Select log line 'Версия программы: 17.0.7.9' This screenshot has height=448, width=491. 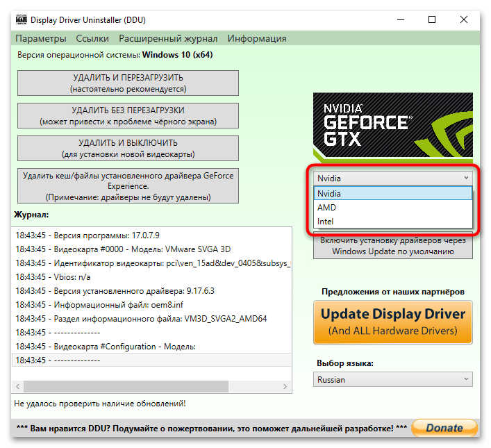click(151, 235)
